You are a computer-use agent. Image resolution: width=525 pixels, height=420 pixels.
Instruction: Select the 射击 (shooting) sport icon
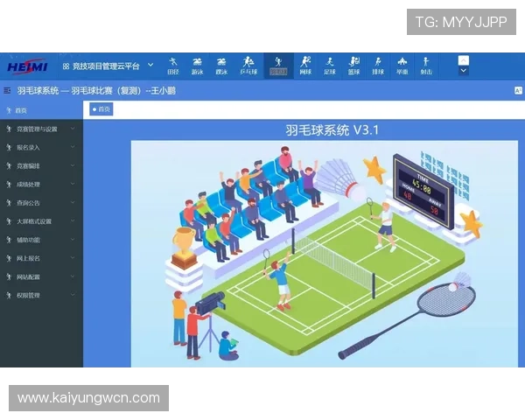425,65
